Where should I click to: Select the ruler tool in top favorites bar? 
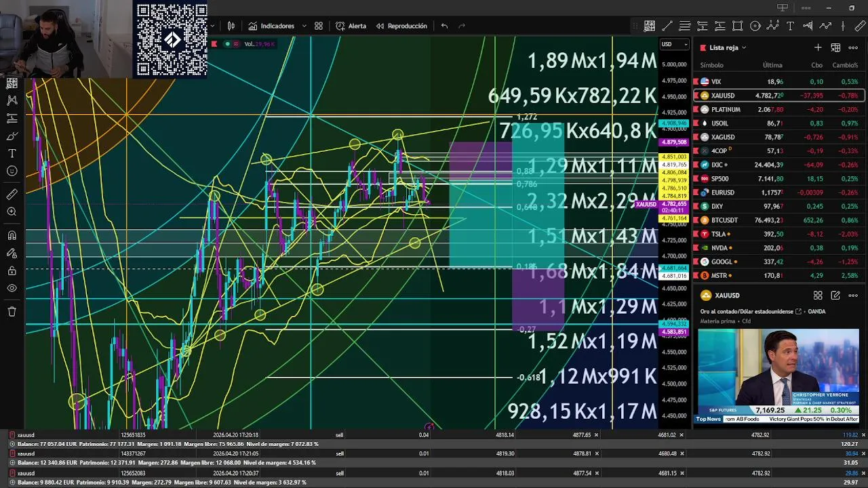tap(861, 26)
